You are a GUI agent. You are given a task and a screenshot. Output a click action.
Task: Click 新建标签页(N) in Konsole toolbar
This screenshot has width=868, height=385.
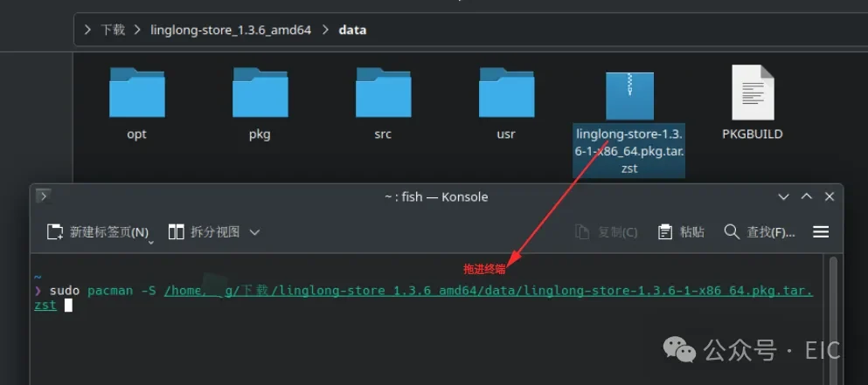(x=98, y=231)
